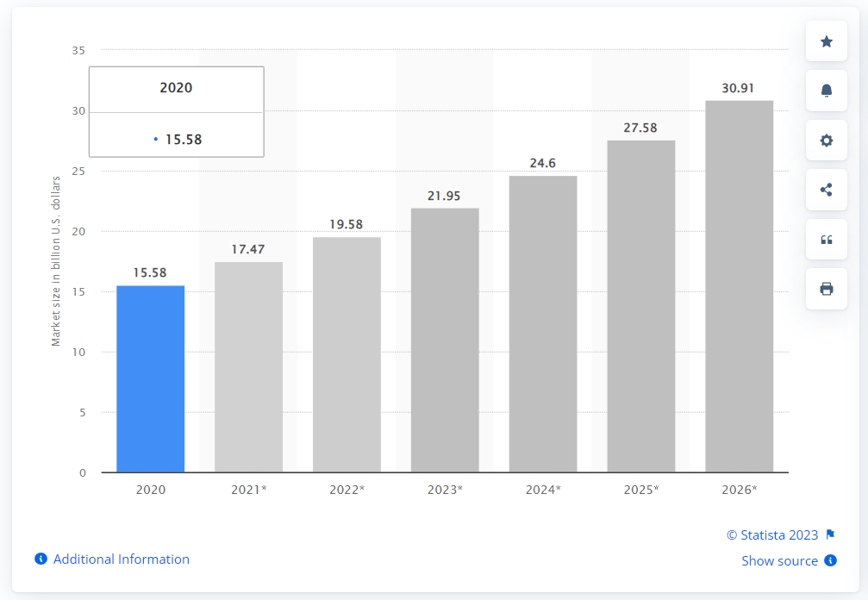Click the print icon
Screen dimensions: 868x600
click(x=827, y=289)
